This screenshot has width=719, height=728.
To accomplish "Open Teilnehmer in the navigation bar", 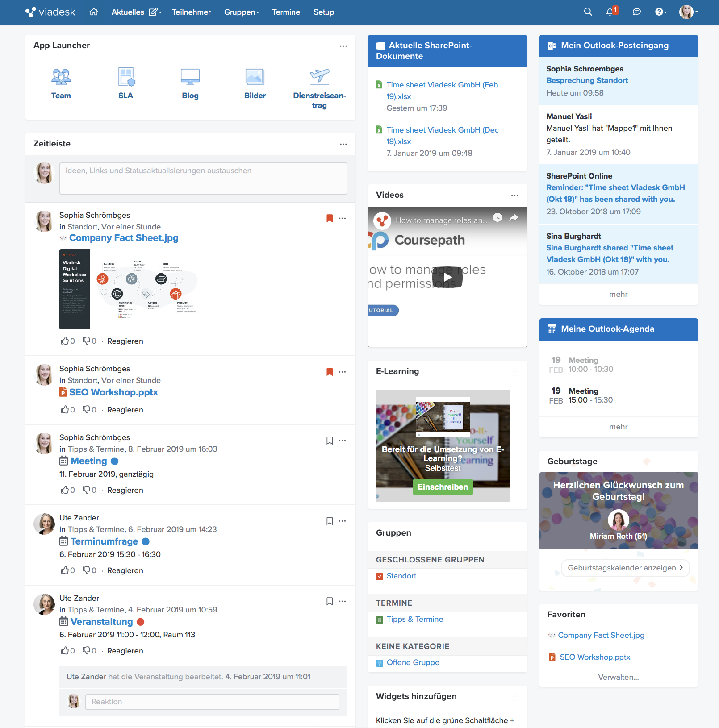I will (191, 12).
